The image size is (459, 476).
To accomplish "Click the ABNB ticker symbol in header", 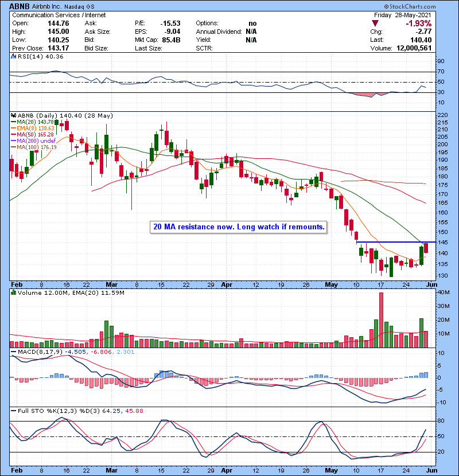I will pos(20,6).
